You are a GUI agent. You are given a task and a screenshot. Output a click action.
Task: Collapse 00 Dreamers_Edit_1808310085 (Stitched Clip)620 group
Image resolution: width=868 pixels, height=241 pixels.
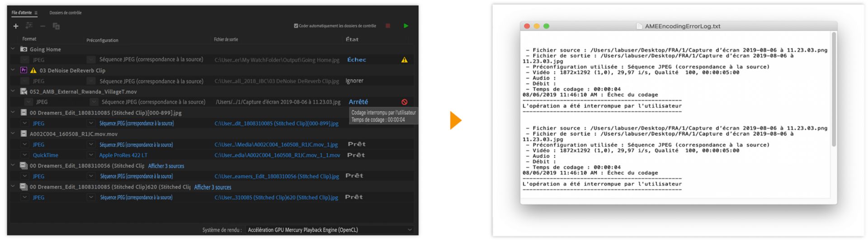(13, 187)
